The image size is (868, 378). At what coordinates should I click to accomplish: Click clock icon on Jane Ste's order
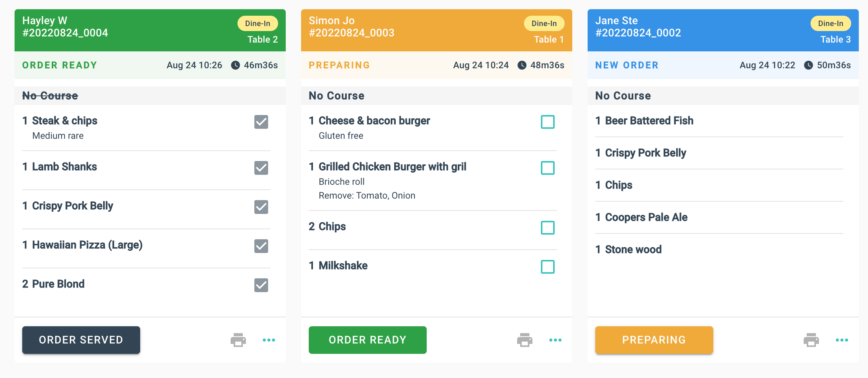point(809,65)
